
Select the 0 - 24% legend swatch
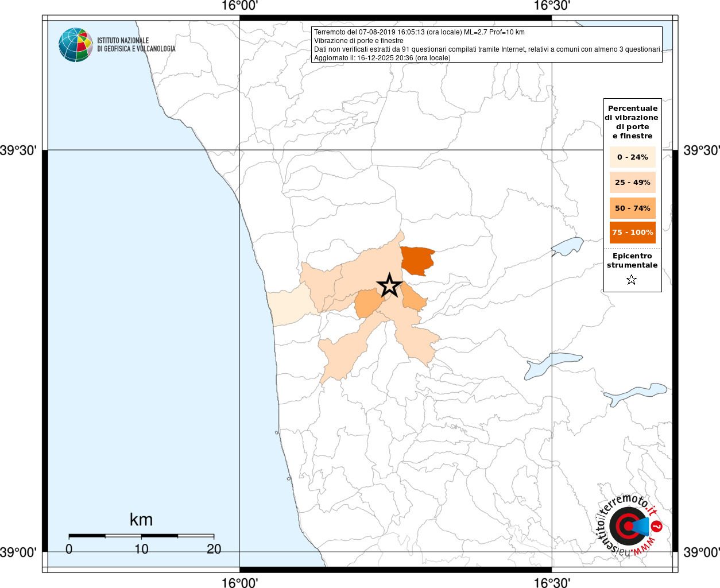[x=632, y=157]
